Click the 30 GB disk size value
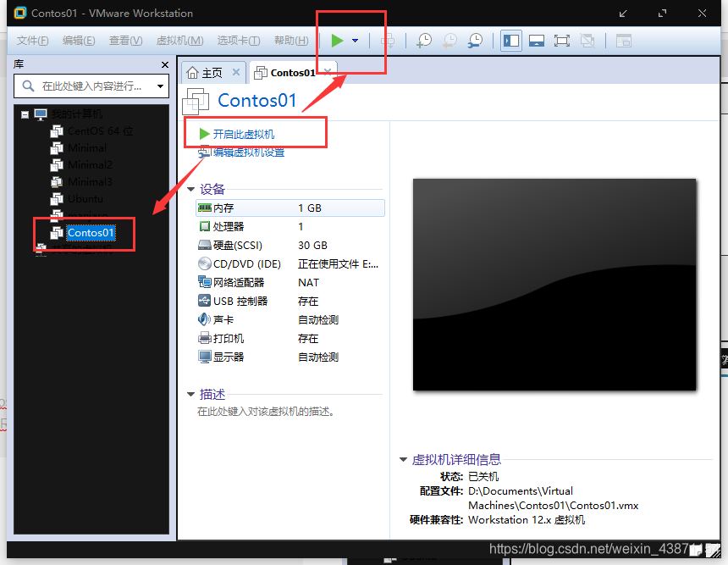Image resolution: width=728 pixels, height=565 pixels. click(312, 246)
